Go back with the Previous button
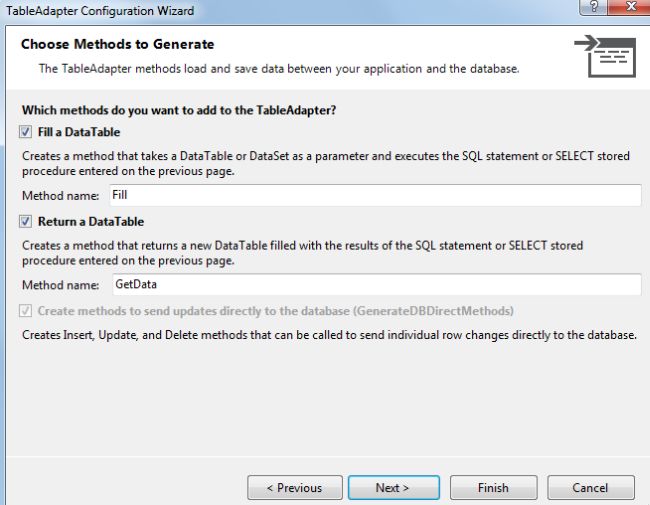This screenshot has height=505, width=650. tap(294, 488)
